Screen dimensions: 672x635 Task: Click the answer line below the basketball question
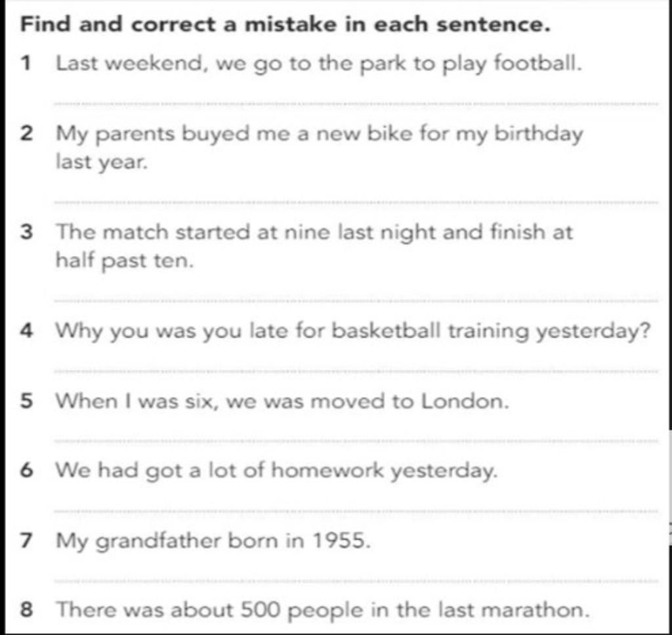(x=356, y=371)
